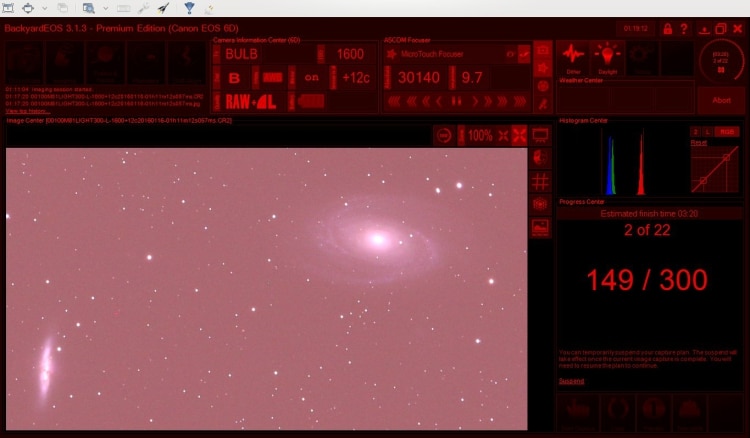Toggle the MicroTouch Focuser connect checkmark
Image resolution: width=750 pixels, height=438 pixels.
pos(524,54)
